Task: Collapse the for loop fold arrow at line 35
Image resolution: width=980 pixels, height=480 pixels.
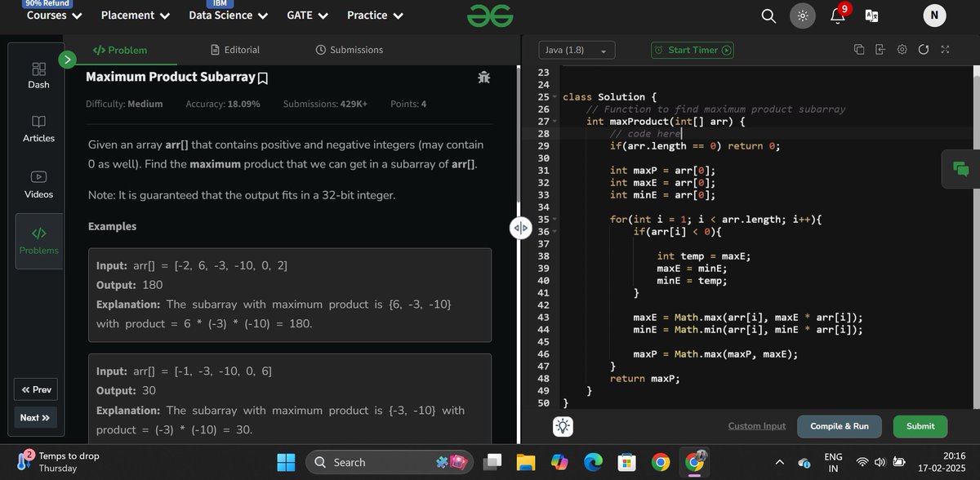Action: click(555, 220)
